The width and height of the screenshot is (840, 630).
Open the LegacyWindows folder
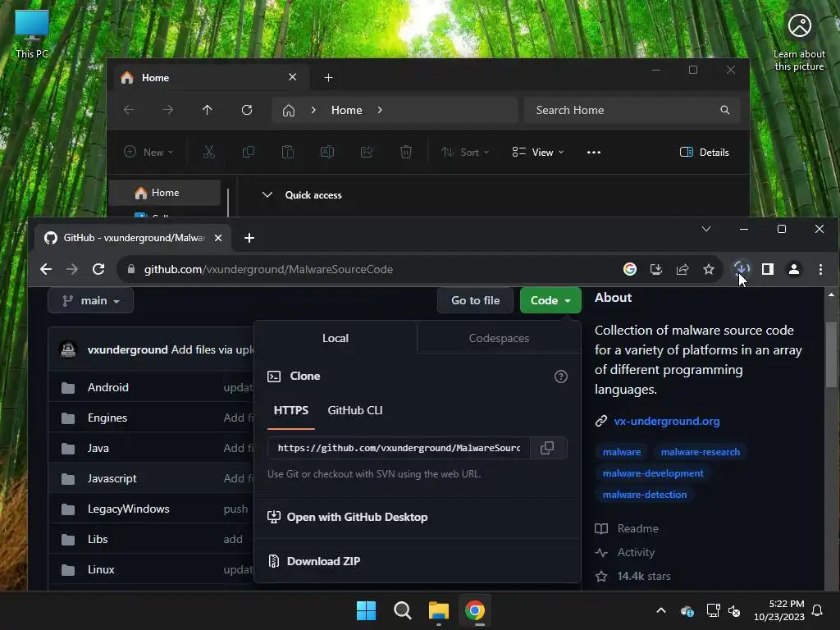pyautogui.click(x=129, y=509)
